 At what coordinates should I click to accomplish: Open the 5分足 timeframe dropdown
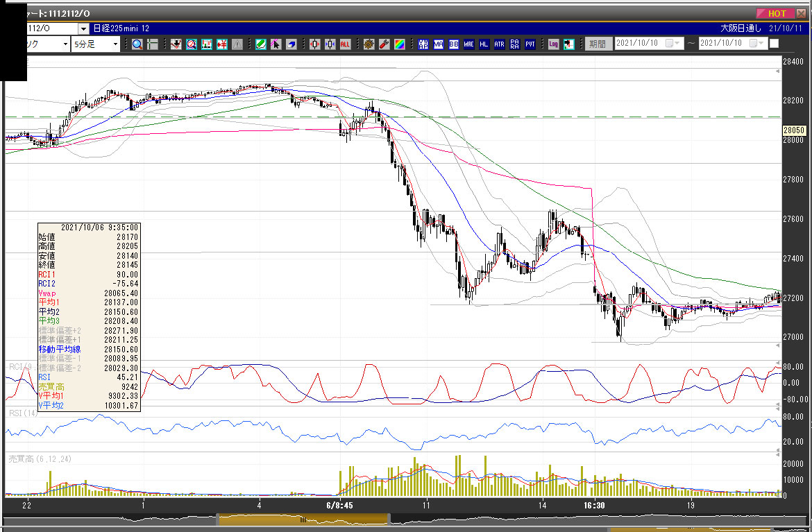pyautogui.click(x=115, y=44)
